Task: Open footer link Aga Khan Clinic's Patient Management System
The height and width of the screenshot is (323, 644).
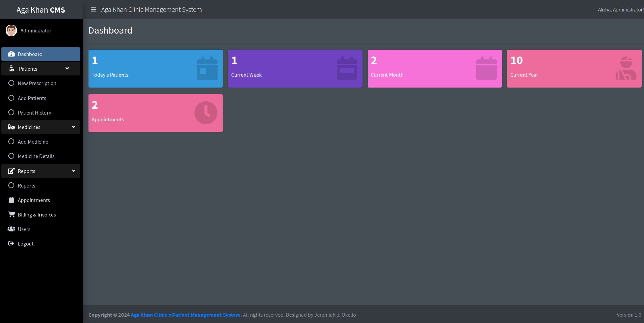Action: click(x=185, y=315)
